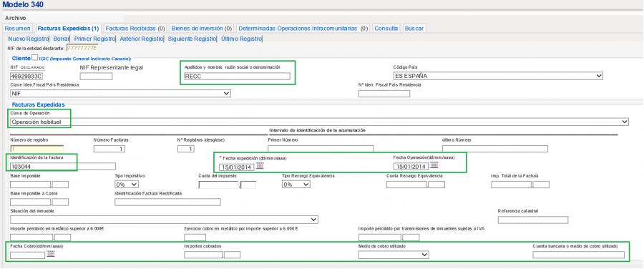
Task: Open Medio de cobro utilizado dropdown
Action: point(394,255)
